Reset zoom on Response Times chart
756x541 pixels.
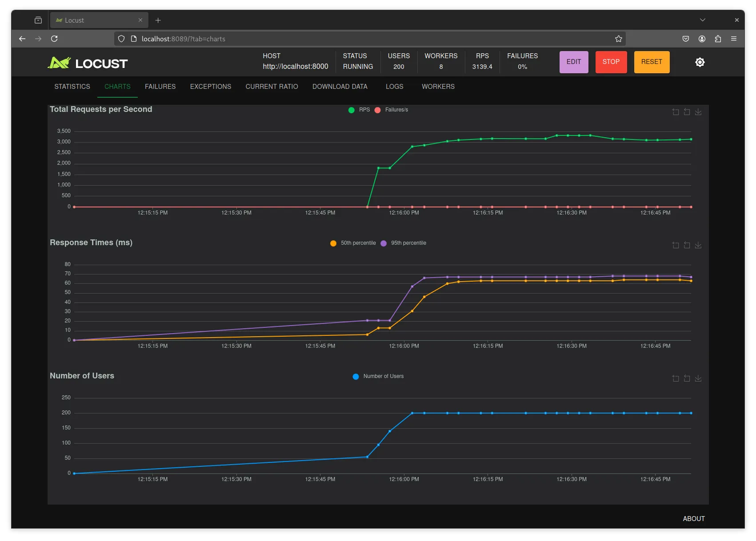[687, 245]
